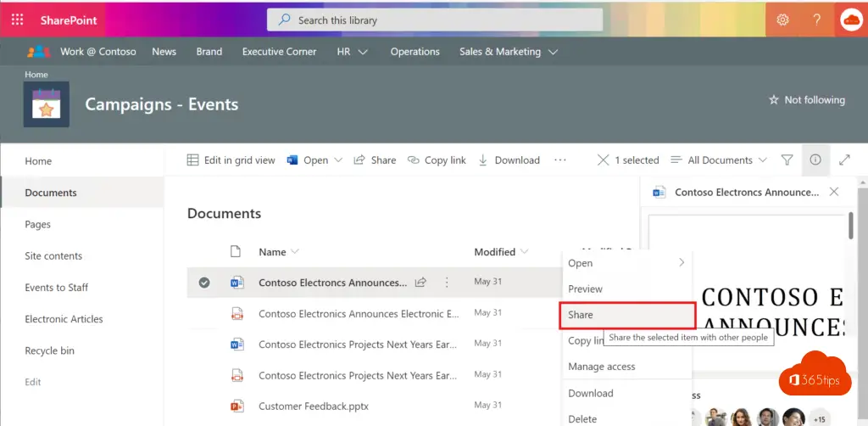Select Preview in the context menu
The width and height of the screenshot is (868, 426).
[x=626, y=289]
